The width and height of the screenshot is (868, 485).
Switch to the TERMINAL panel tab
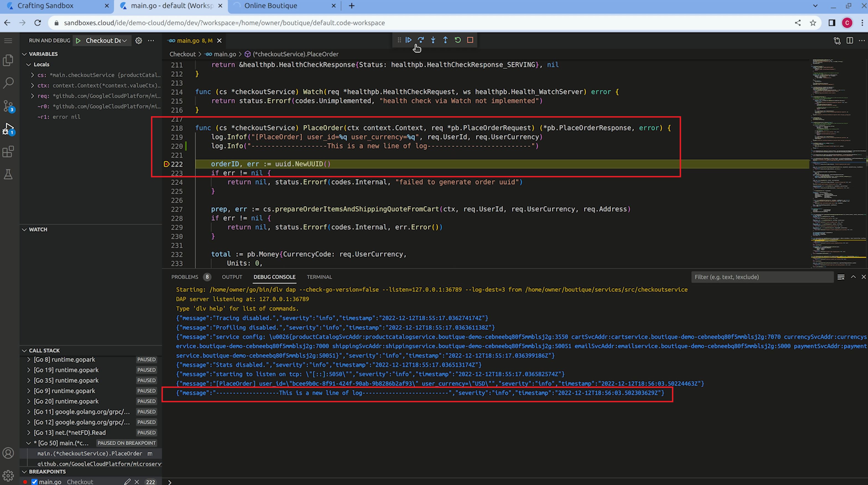coord(319,277)
